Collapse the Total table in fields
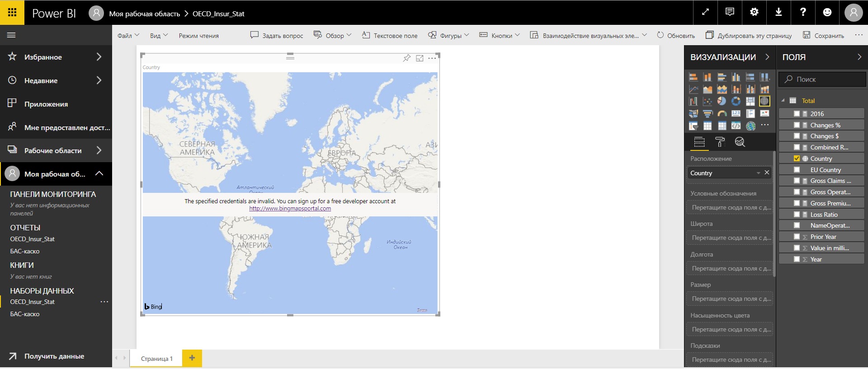The image size is (868, 369). click(783, 101)
